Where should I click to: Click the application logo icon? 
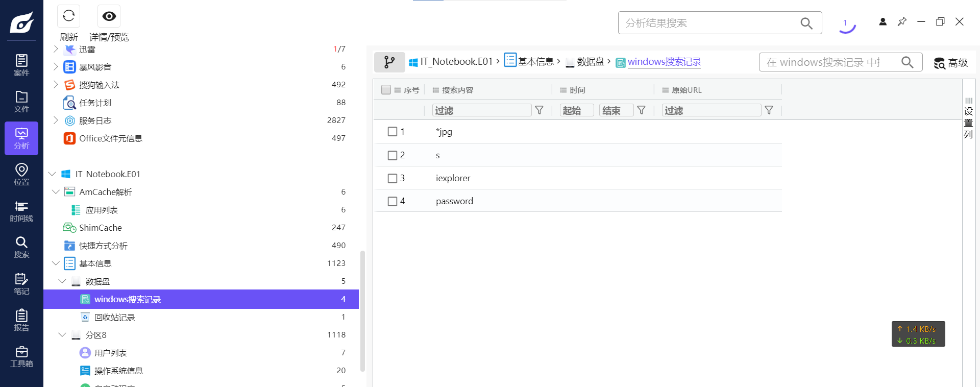click(x=21, y=22)
